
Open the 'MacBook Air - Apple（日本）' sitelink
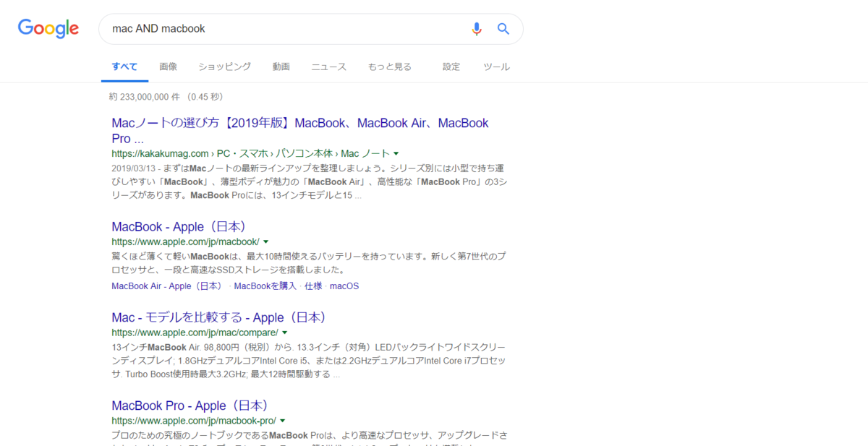168,286
